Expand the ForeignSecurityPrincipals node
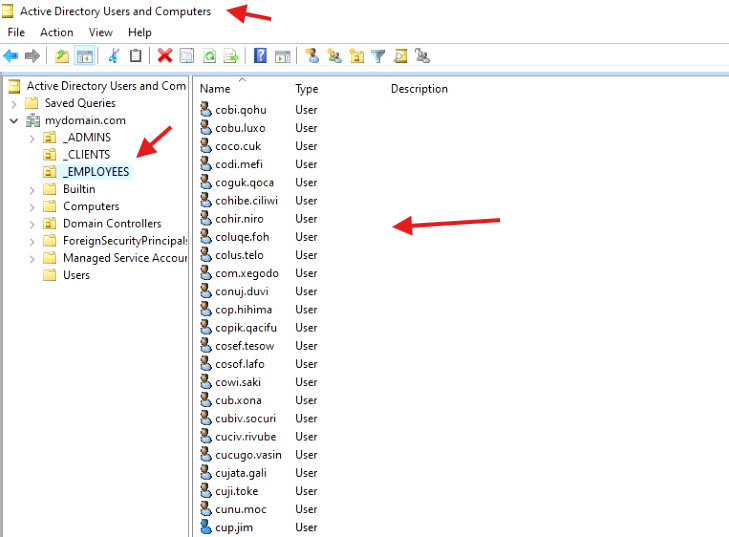This screenshot has width=729, height=537. (x=32, y=242)
